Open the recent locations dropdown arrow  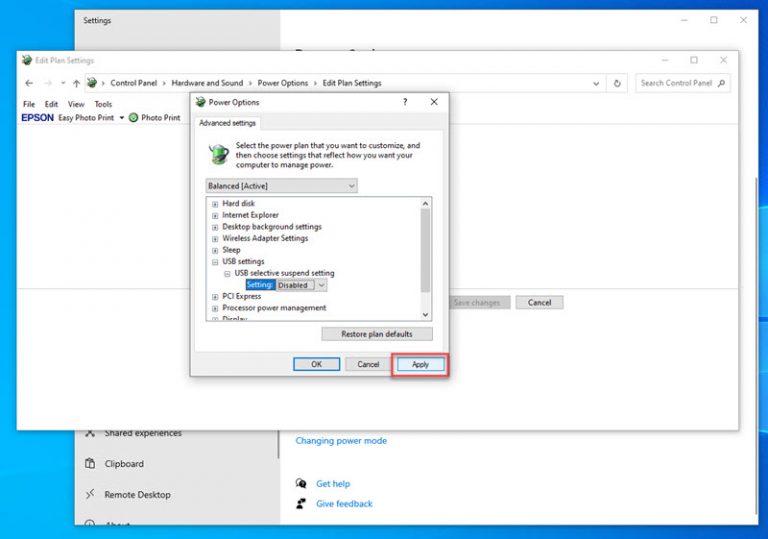(63, 83)
